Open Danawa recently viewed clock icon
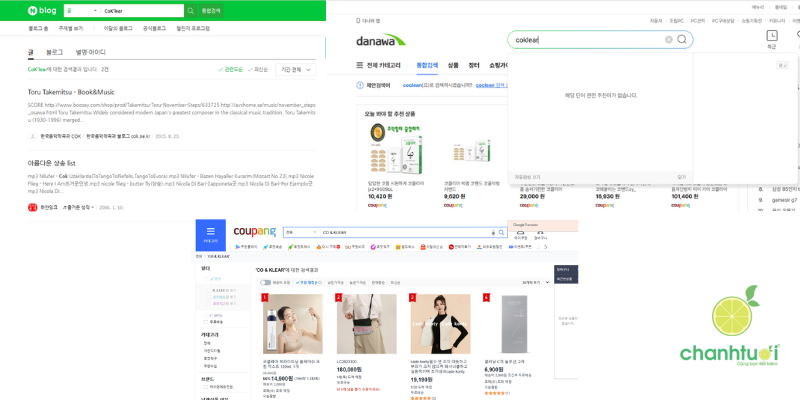Viewport: 800px width, 400px height. pos(771,34)
